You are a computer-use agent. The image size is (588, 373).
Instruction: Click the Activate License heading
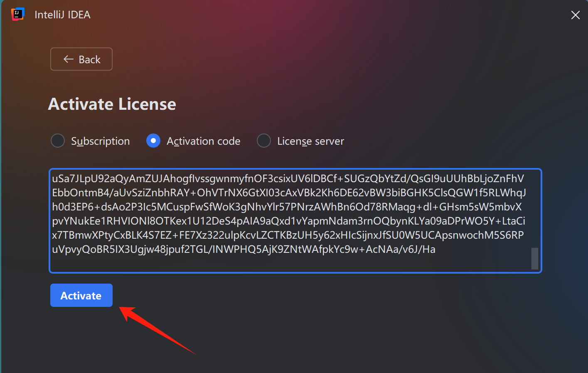click(112, 104)
